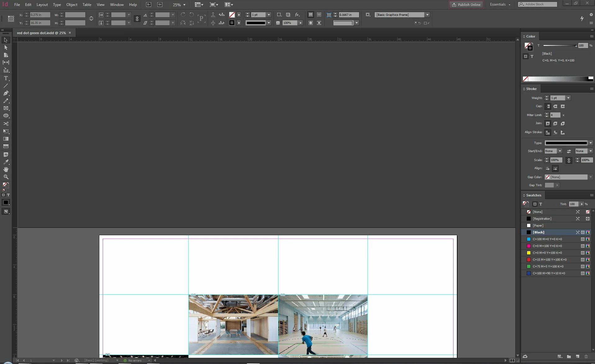The image size is (595, 364).
Task: Select the Gap tool
Action: [x=6, y=62]
